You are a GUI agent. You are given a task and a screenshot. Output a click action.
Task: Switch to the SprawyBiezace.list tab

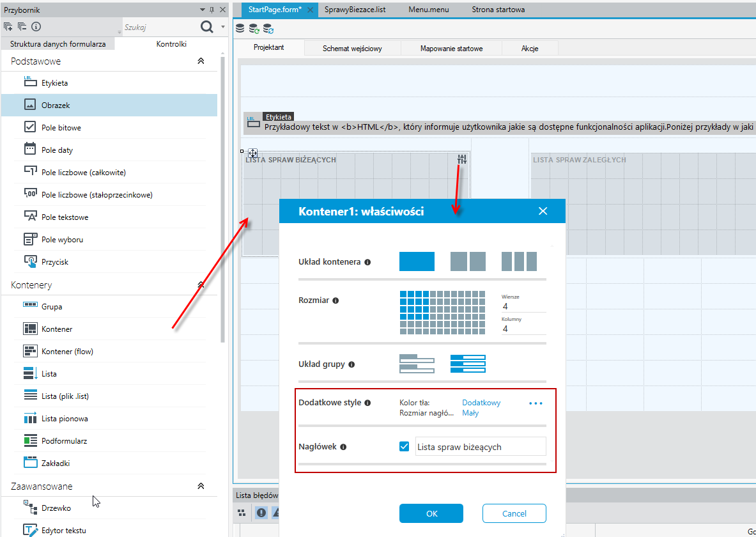pos(355,10)
